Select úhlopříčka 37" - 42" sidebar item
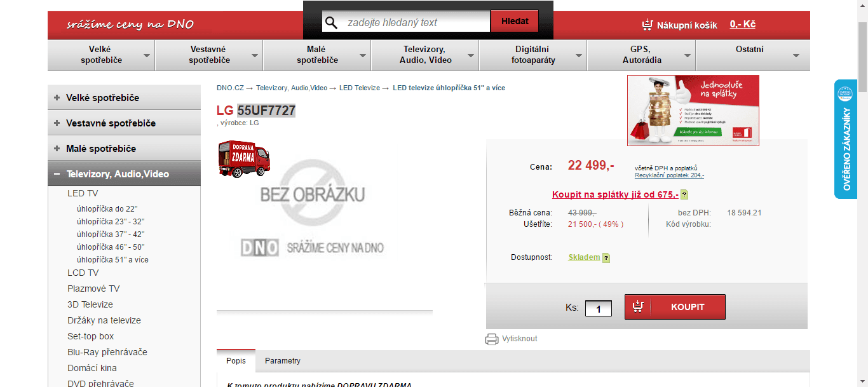868x387 pixels. pos(111,234)
